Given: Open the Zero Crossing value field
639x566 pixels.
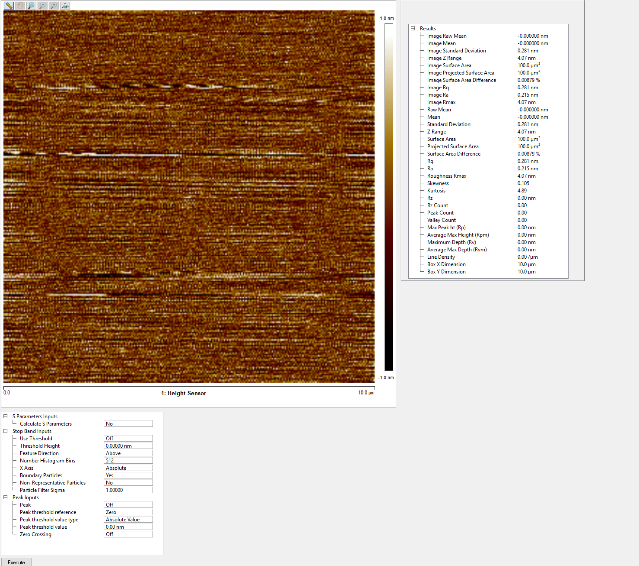Looking at the screenshot, I should click(x=128, y=534).
